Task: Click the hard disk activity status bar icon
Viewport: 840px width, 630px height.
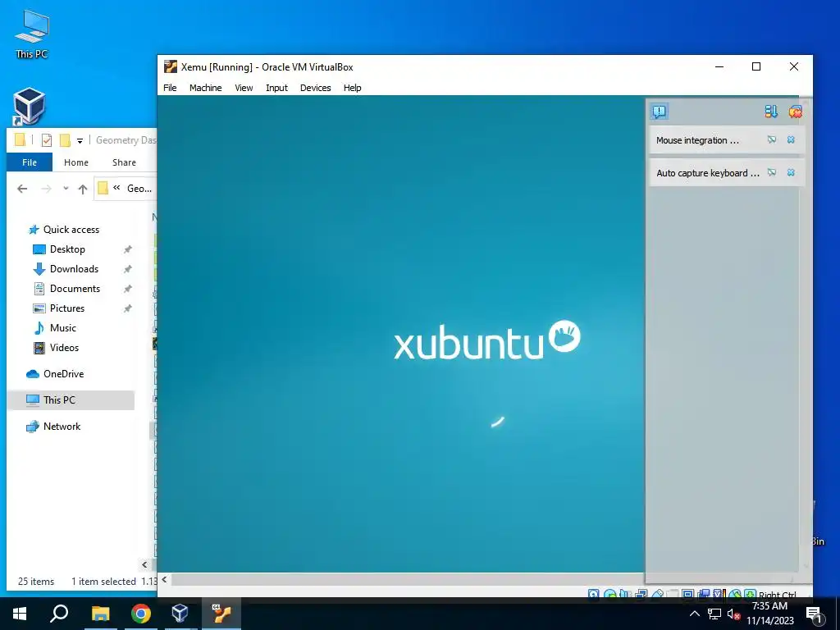Action: coord(594,594)
